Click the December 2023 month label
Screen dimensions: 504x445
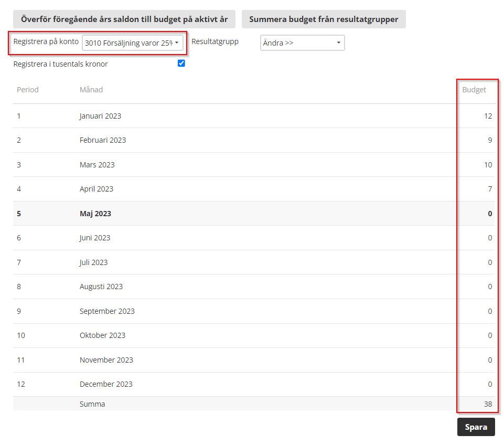[106, 384]
